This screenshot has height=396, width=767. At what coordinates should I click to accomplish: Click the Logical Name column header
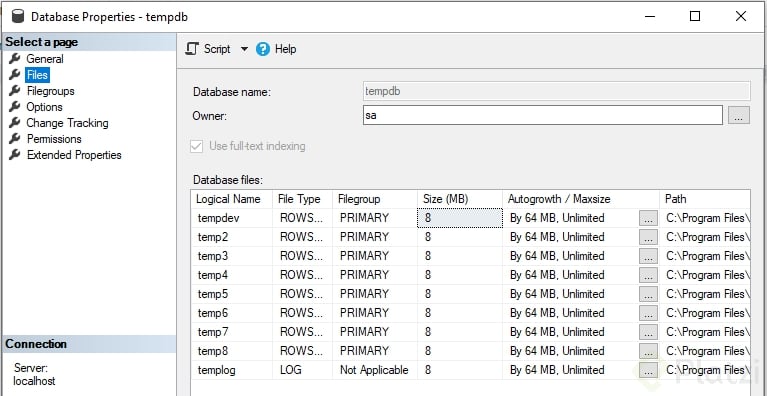coord(231,199)
